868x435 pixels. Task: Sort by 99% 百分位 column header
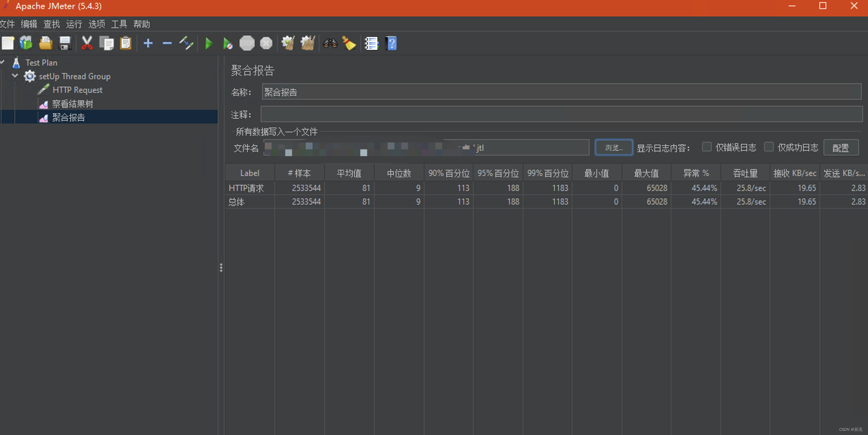[548, 173]
